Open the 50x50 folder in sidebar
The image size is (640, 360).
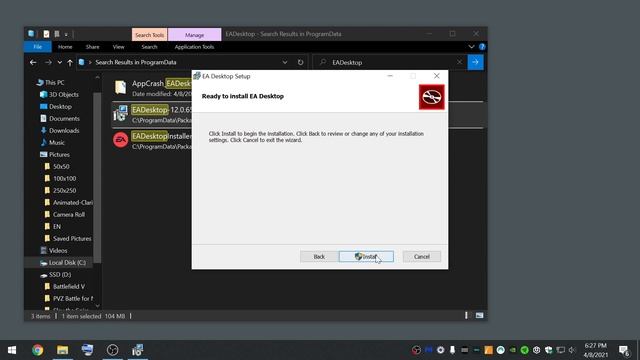coord(57,167)
